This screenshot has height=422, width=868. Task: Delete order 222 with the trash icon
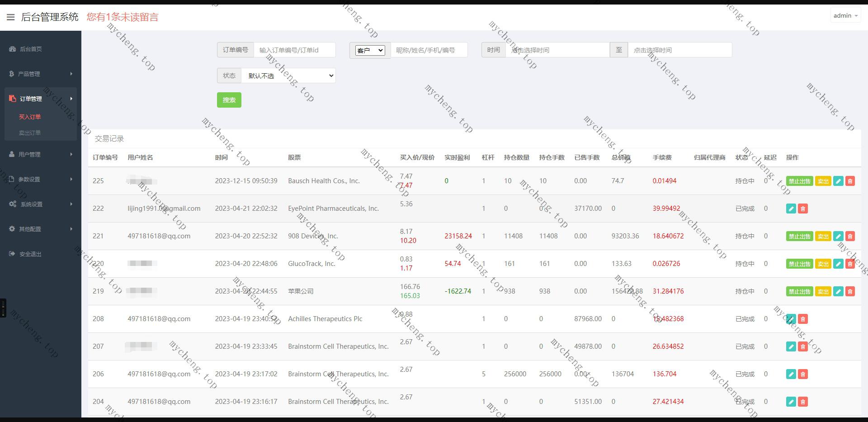pos(803,209)
